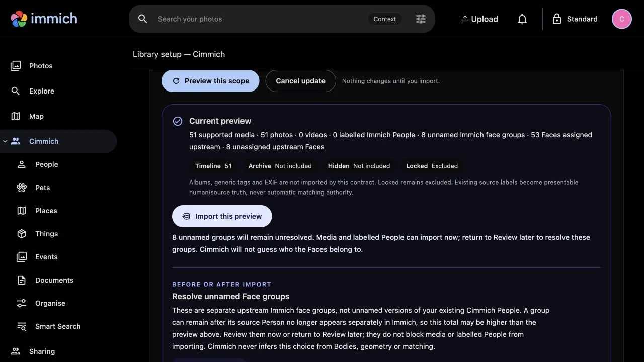Select Pets under Cimmich
This screenshot has height=362, width=644.
pos(58,188)
